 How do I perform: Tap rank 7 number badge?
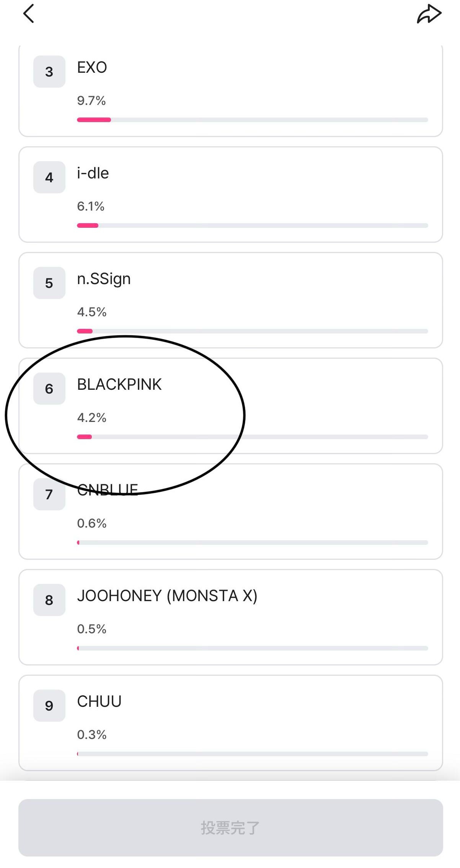(49, 494)
